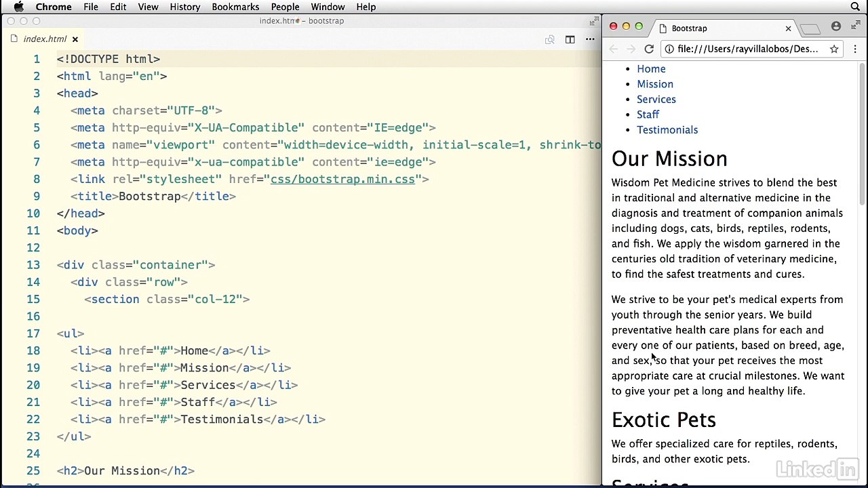
Task: Click the find-in-file preview icon in editor
Action: pyautogui.click(x=550, y=39)
